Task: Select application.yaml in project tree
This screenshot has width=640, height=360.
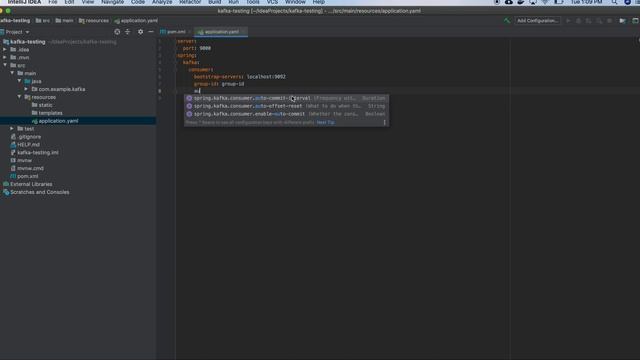Action: point(78,121)
